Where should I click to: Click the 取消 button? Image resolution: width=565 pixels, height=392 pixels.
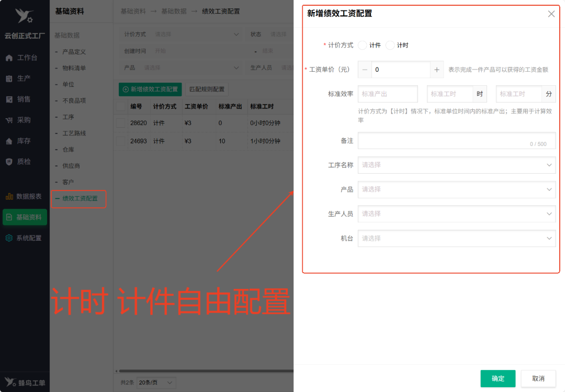pos(538,378)
